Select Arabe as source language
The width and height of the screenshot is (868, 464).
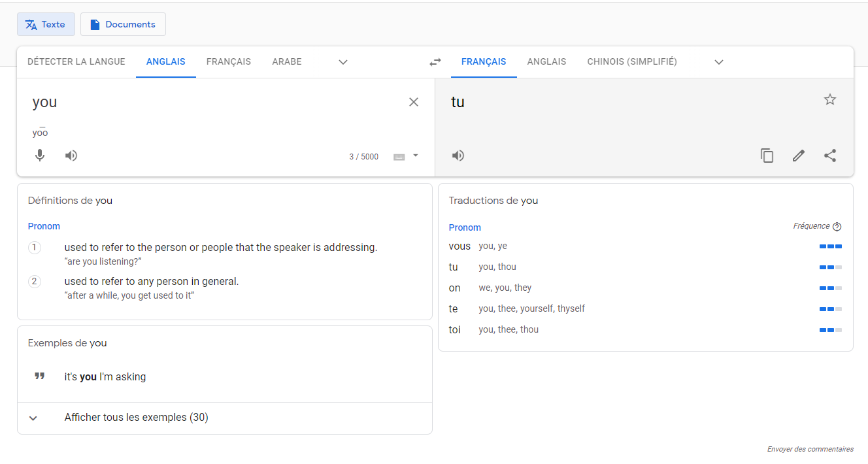click(x=287, y=62)
